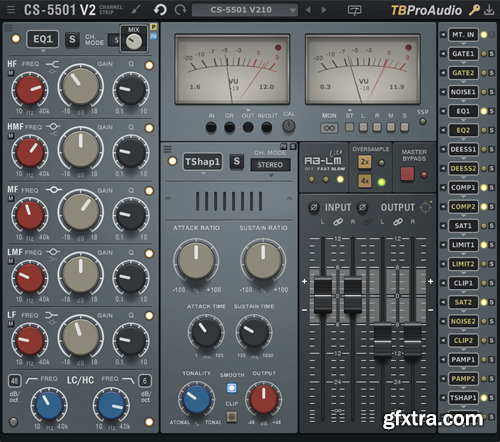Screen dimensions: 500x442
Task: Select the LIMIT1 module slot
Action: [x=463, y=245]
